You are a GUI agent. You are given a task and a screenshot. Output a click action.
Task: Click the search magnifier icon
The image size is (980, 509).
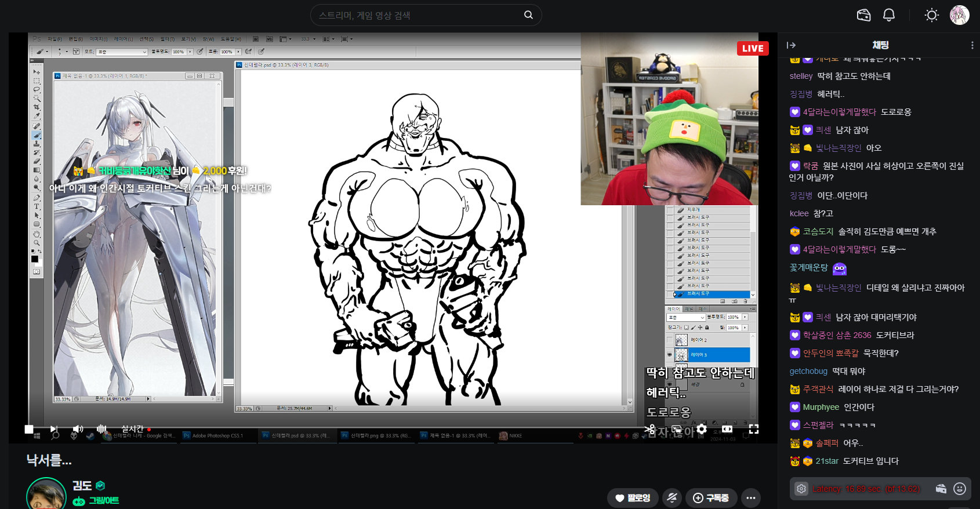click(528, 15)
